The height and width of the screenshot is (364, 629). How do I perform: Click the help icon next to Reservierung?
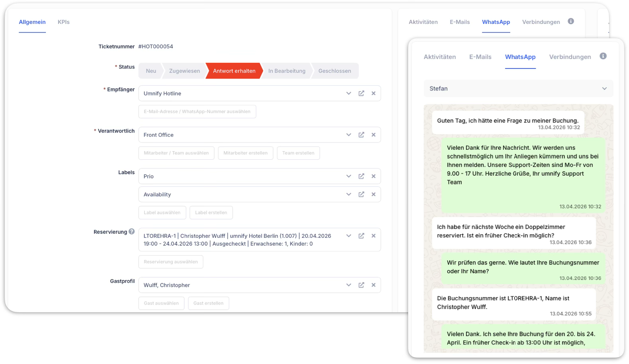tap(132, 231)
